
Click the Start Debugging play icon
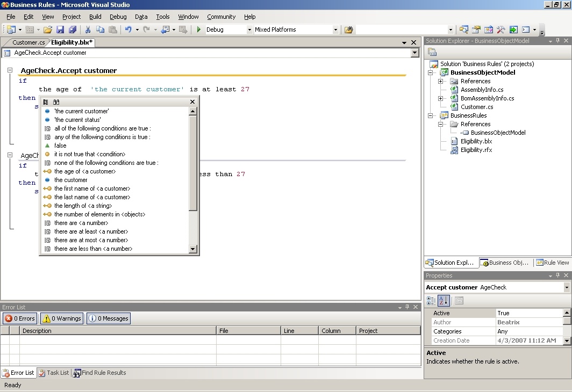(199, 30)
